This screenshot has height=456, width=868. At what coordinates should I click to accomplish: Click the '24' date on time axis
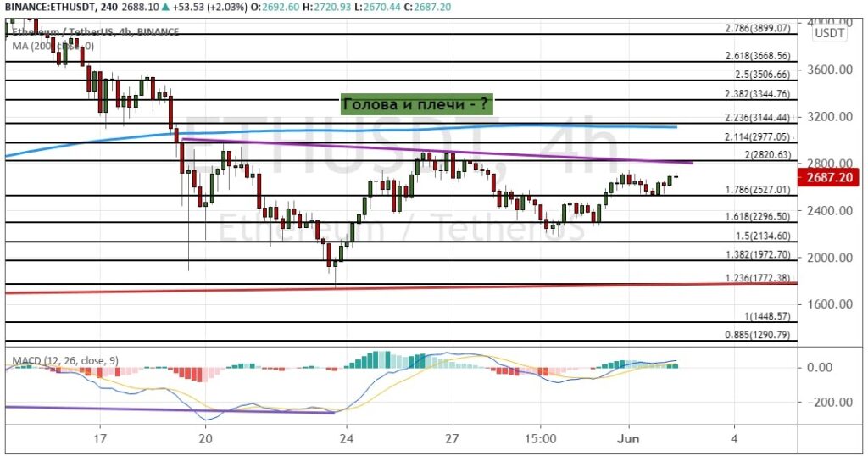tap(346, 439)
